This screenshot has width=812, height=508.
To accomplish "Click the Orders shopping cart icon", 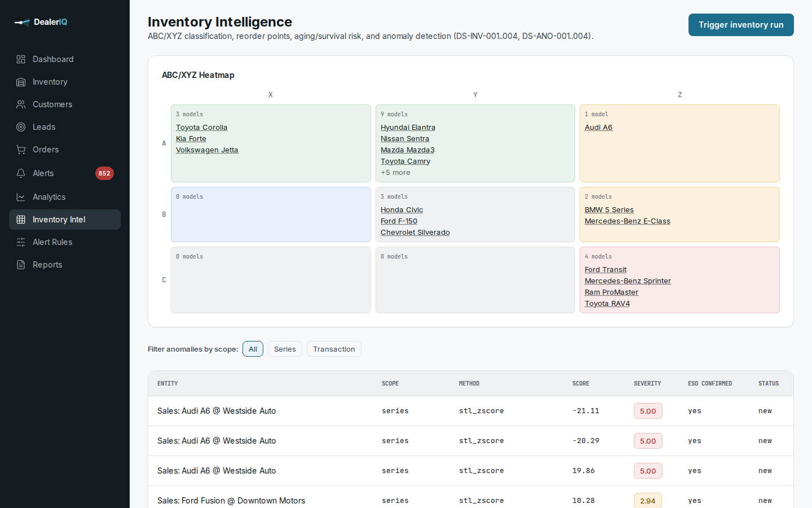I will coord(21,150).
